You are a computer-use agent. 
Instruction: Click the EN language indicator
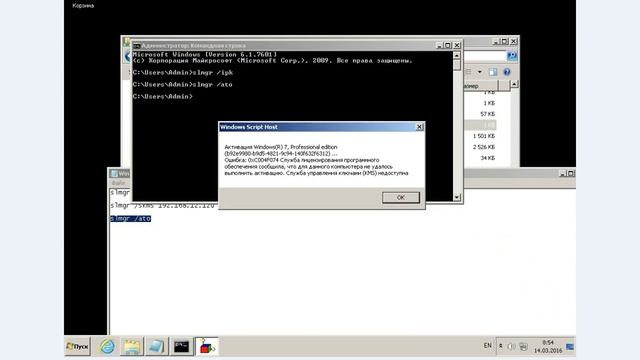point(487,346)
